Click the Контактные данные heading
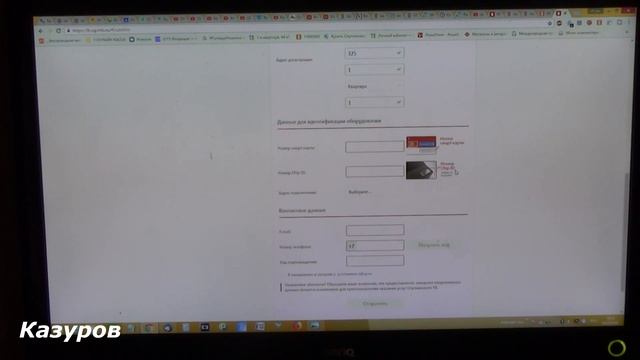This screenshot has height=360, width=640. (x=302, y=210)
